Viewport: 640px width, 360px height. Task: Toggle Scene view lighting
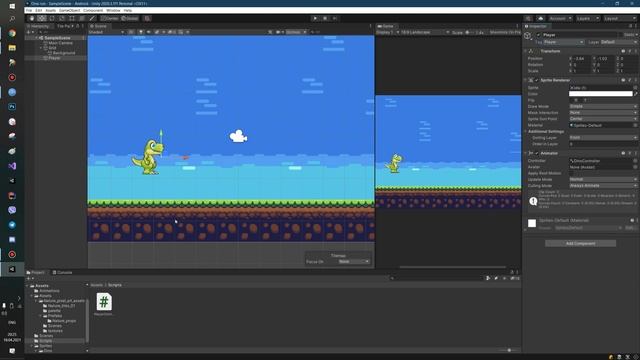(x=141, y=32)
